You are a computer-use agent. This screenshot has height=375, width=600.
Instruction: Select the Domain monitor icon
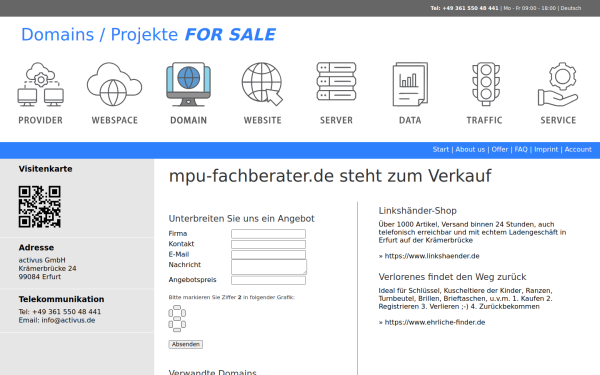pyautogui.click(x=188, y=84)
